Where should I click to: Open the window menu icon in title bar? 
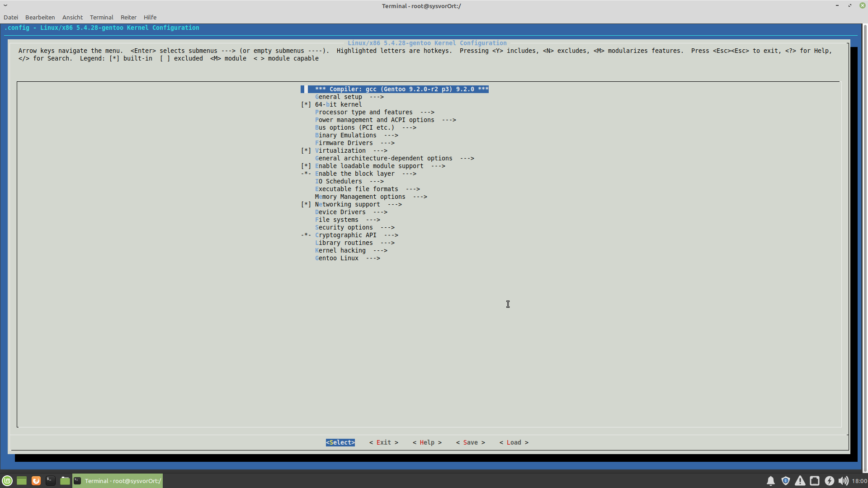click(x=5, y=5)
